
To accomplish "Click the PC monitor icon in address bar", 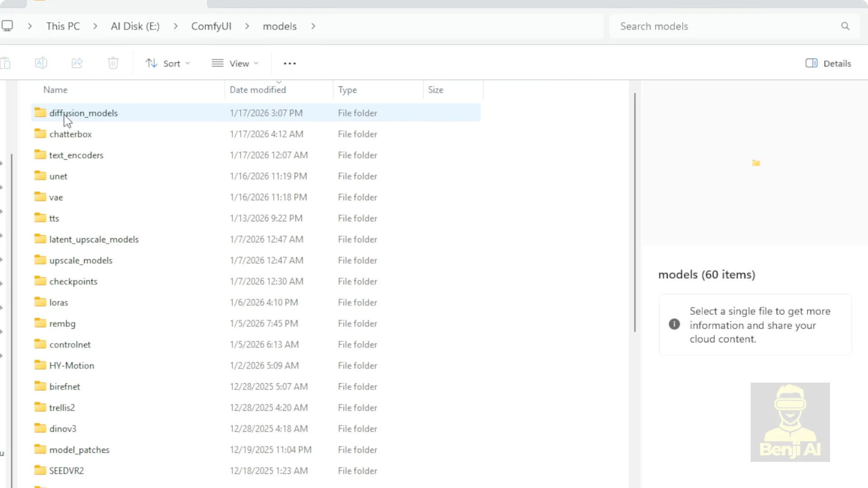I will tap(7, 26).
